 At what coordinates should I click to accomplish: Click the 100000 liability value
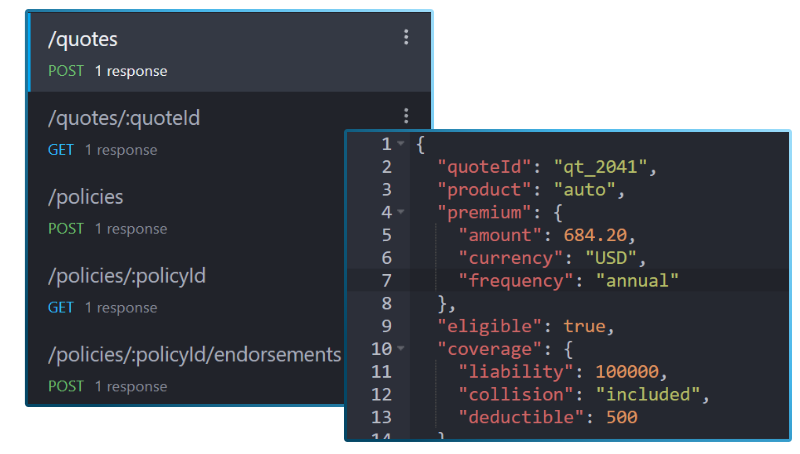pyautogui.click(x=627, y=372)
